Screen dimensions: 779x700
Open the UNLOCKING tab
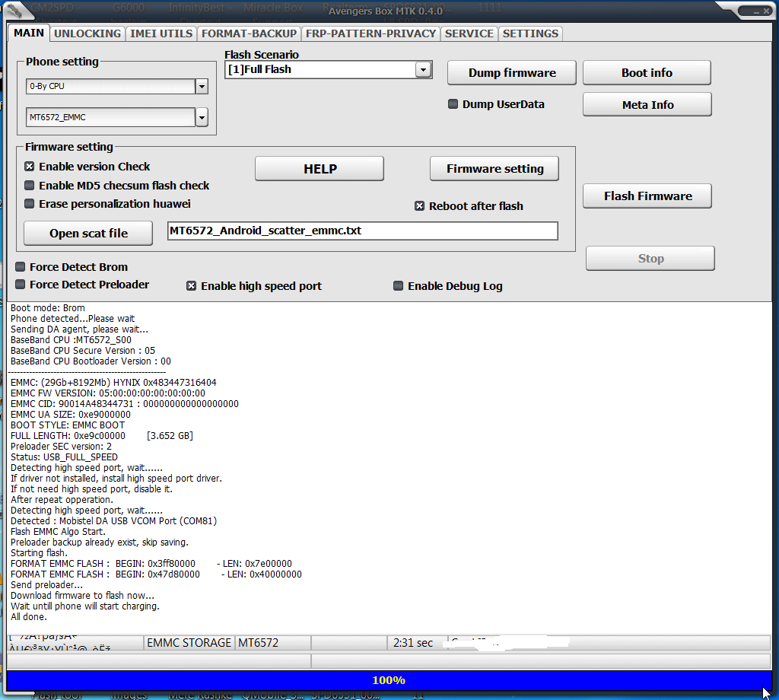point(87,33)
